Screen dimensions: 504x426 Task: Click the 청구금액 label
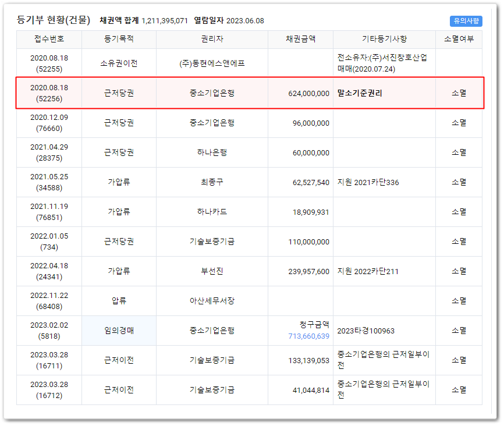tap(314, 325)
